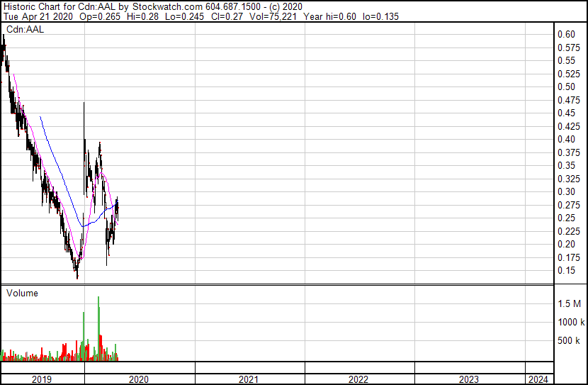This screenshot has width=588, height=385.
Task: Click the 0.60 price axis label
Action: pyautogui.click(x=566, y=35)
